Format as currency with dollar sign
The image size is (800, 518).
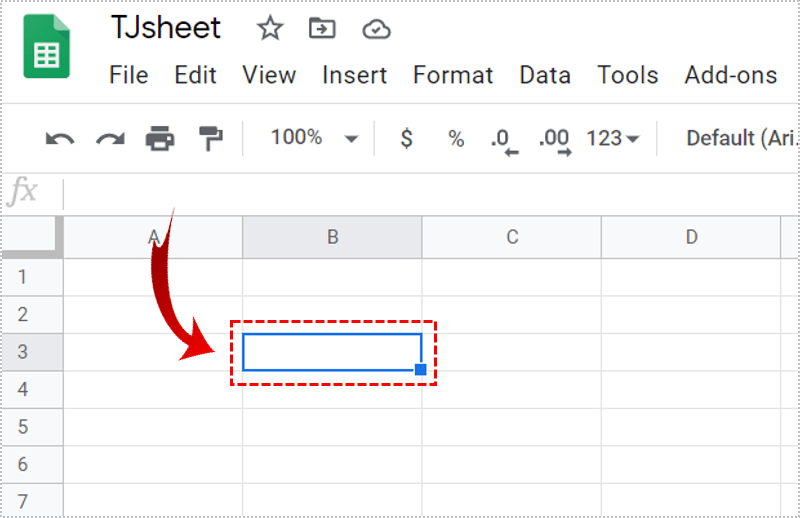(406, 139)
